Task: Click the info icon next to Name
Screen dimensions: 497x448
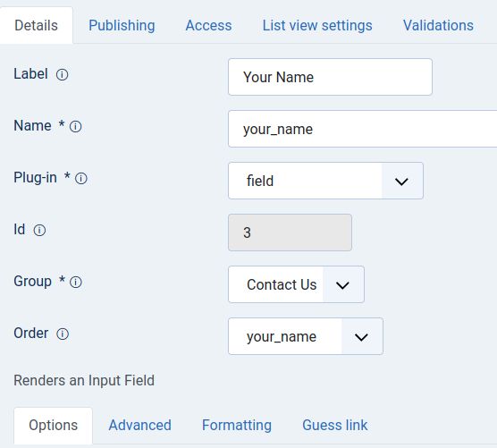Action: pos(75,126)
